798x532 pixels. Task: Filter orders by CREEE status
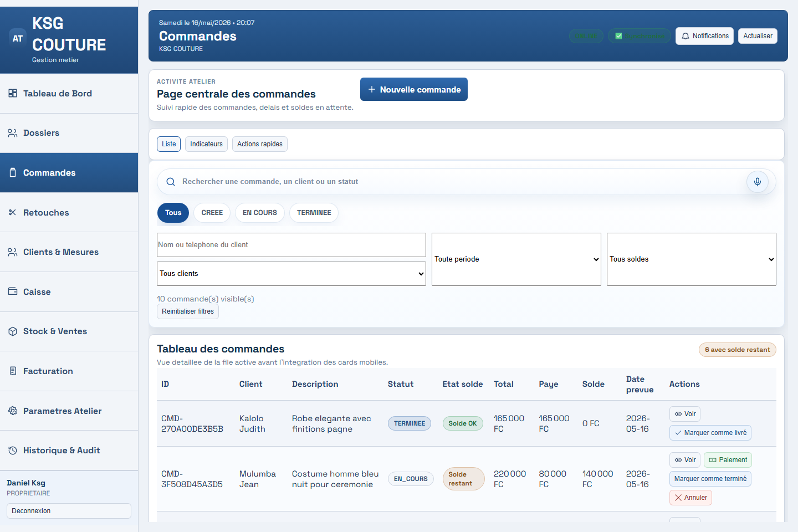coord(212,213)
